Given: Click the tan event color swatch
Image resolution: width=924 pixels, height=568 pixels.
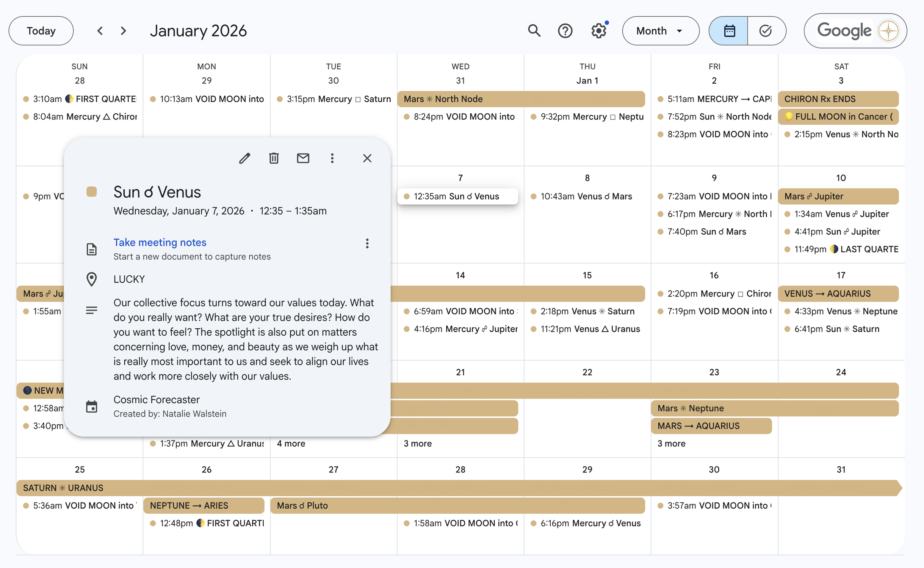Looking at the screenshot, I should point(91,191).
